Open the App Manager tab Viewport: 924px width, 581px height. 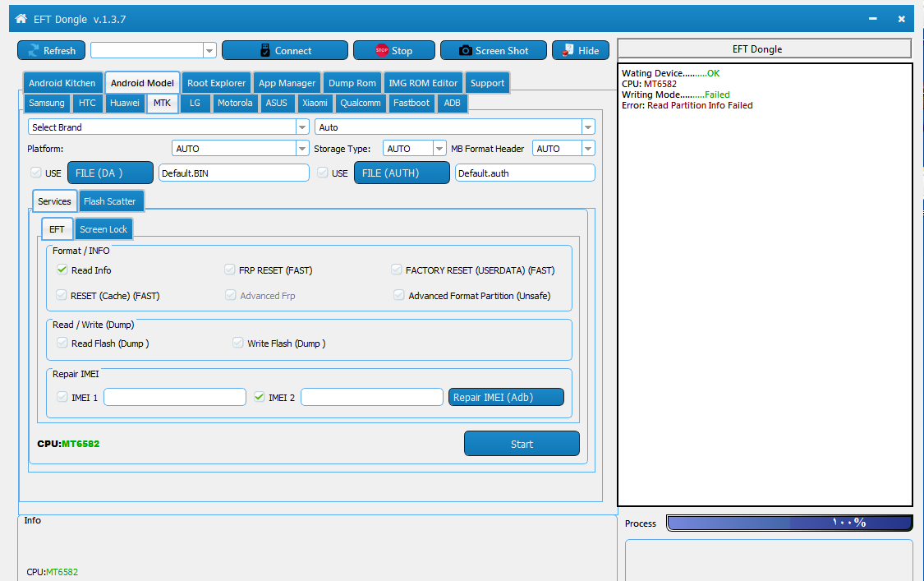pos(287,83)
